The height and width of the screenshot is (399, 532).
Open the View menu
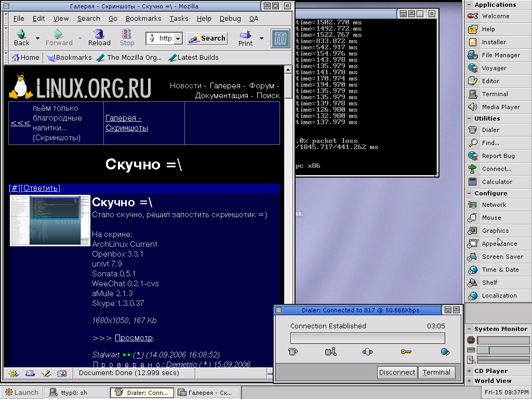coord(61,19)
